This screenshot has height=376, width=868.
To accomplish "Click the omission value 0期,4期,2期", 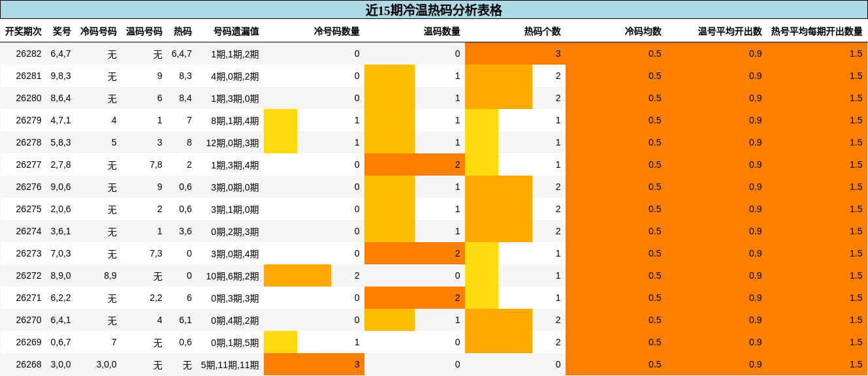I will point(235,321).
